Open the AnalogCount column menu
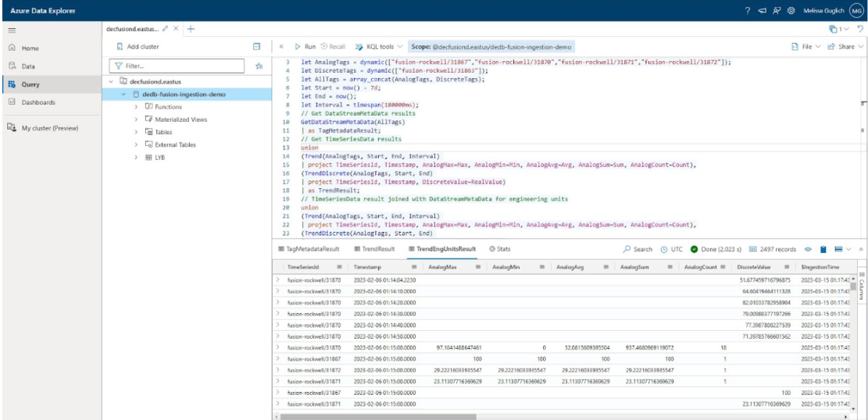868x420 pixels. 722,267
